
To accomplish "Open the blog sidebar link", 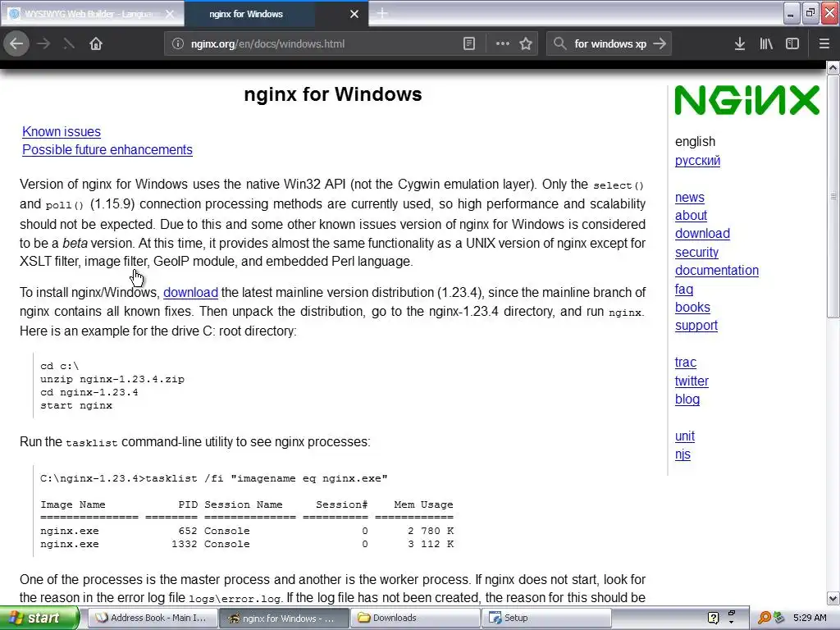I will click(x=687, y=399).
